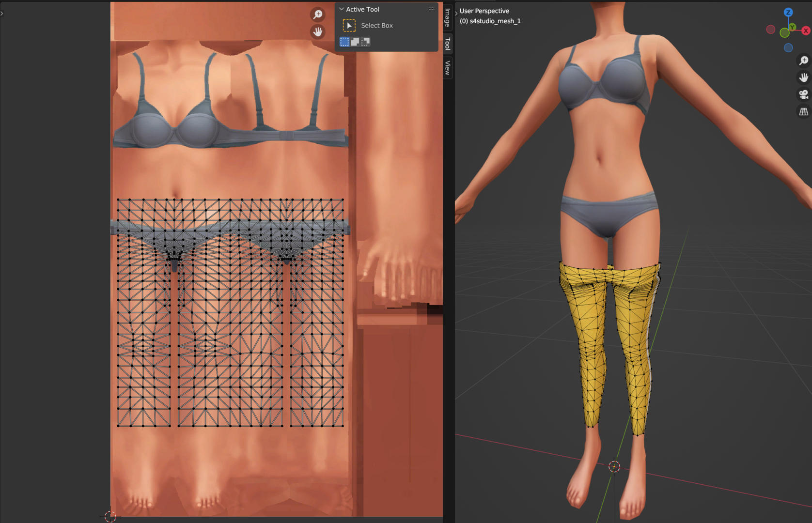This screenshot has width=812, height=523.
Task: Toggle perspective/orthographic grid icon
Action: click(803, 111)
